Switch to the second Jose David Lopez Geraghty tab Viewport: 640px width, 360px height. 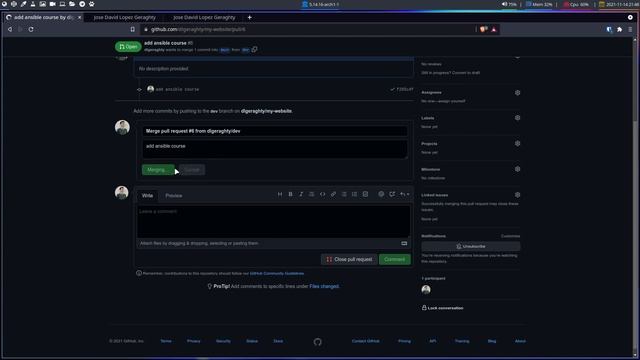click(x=124, y=18)
